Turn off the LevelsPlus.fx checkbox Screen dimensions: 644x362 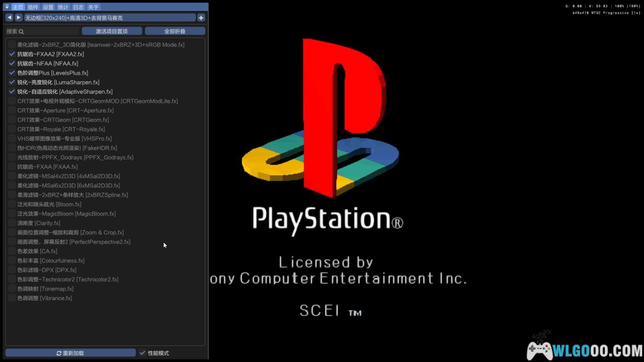click(x=12, y=73)
